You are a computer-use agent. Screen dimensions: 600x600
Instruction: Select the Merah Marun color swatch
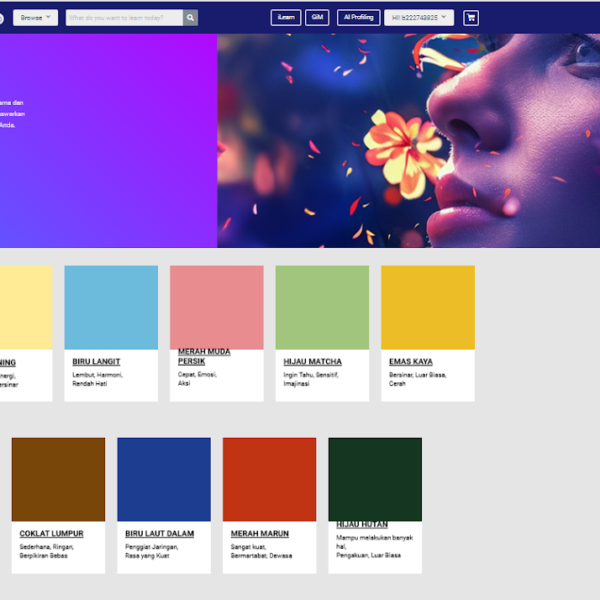(269, 479)
